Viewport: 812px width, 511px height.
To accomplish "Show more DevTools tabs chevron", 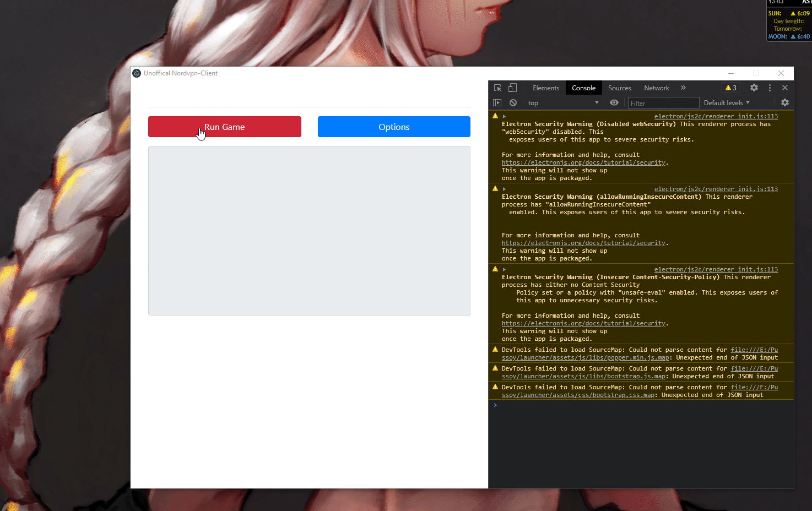I will (x=683, y=88).
